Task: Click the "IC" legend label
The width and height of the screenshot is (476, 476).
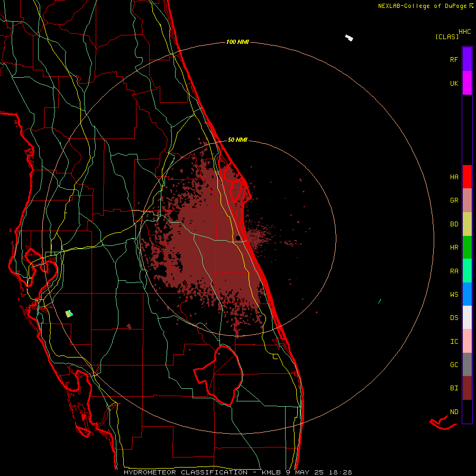Action: (454, 342)
